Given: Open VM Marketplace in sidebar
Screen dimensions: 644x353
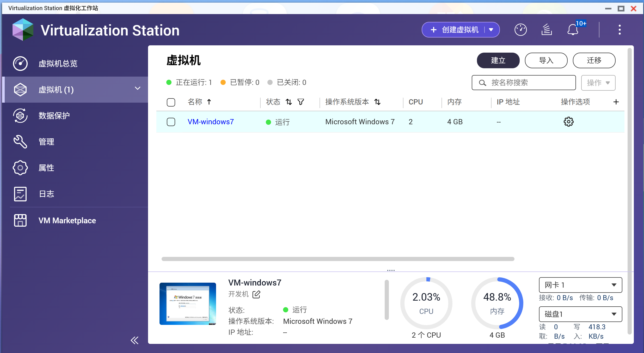Looking at the screenshot, I should 67,220.
